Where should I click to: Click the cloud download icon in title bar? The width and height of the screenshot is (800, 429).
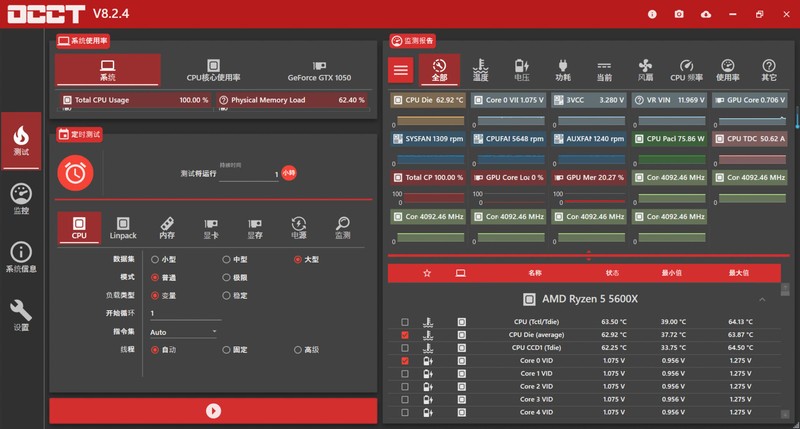706,15
